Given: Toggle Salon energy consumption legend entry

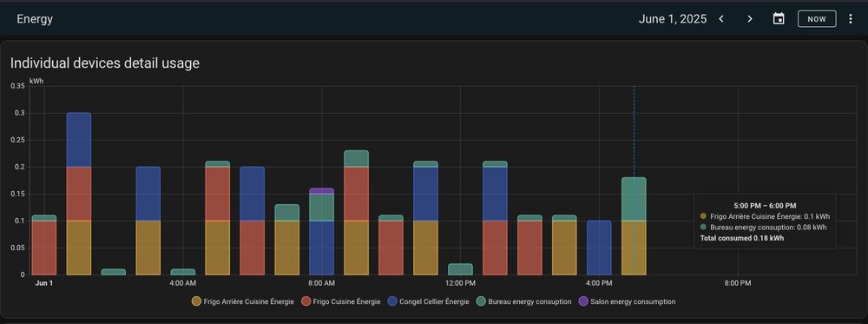Looking at the screenshot, I should [x=627, y=301].
